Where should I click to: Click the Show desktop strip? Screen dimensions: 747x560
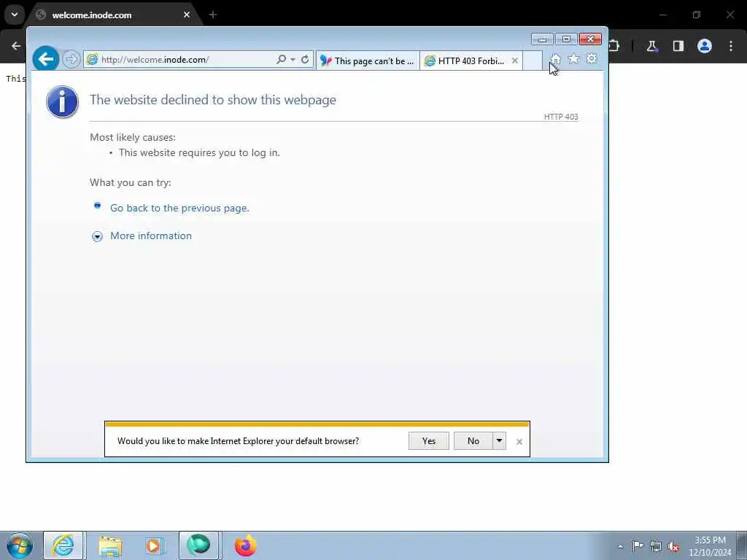point(742,545)
